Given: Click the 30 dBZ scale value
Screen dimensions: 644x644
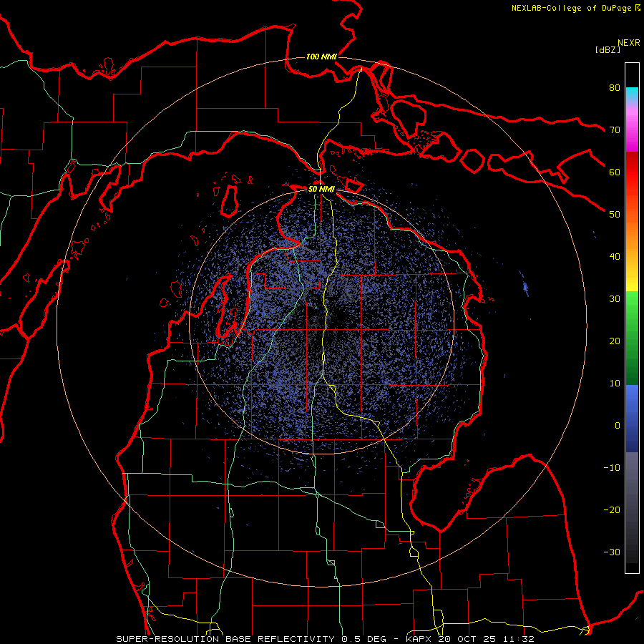Looking at the screenshot, I should pos(615,299).
